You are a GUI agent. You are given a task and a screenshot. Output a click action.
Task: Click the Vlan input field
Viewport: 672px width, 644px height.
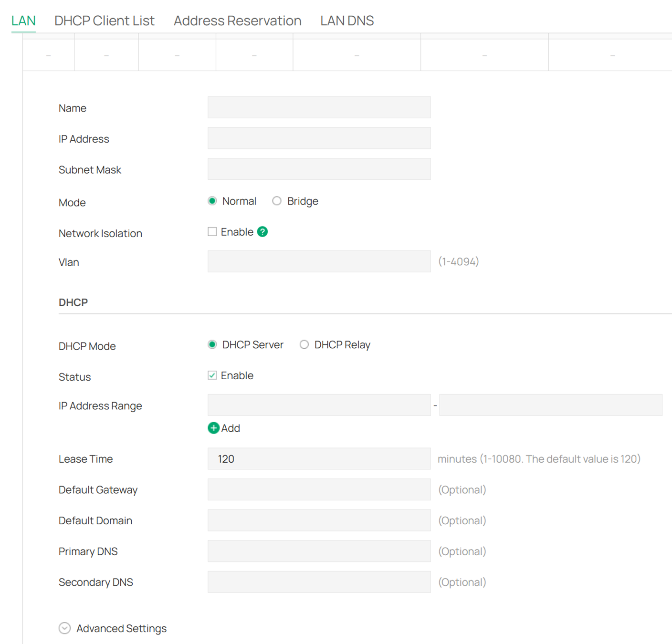319,261
